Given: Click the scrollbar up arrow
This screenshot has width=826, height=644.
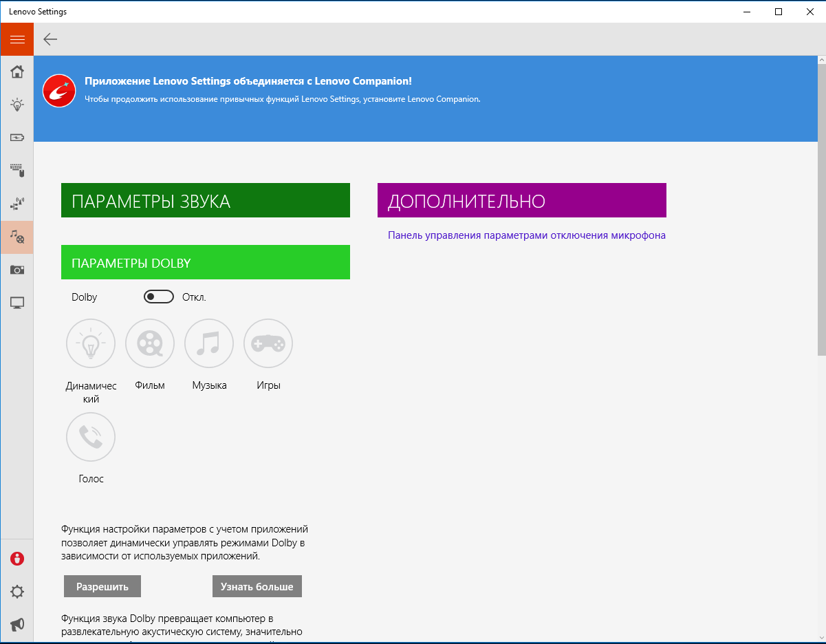Looking at the screenshot, I should pos(822,61).
